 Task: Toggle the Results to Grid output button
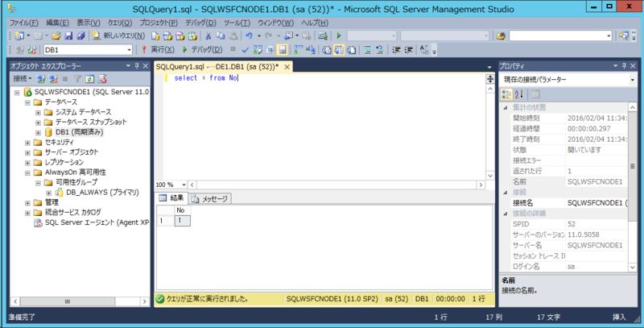[x=339, y=50]
